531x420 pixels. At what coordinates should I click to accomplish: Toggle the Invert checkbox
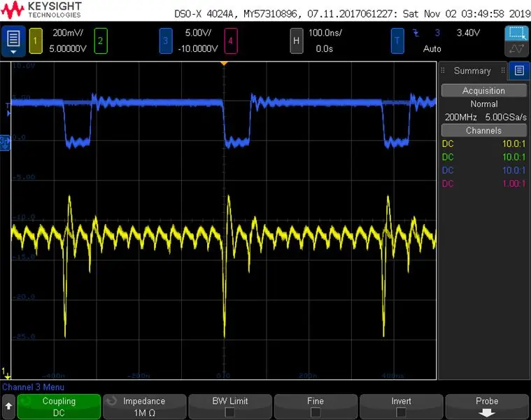[401, 412]
